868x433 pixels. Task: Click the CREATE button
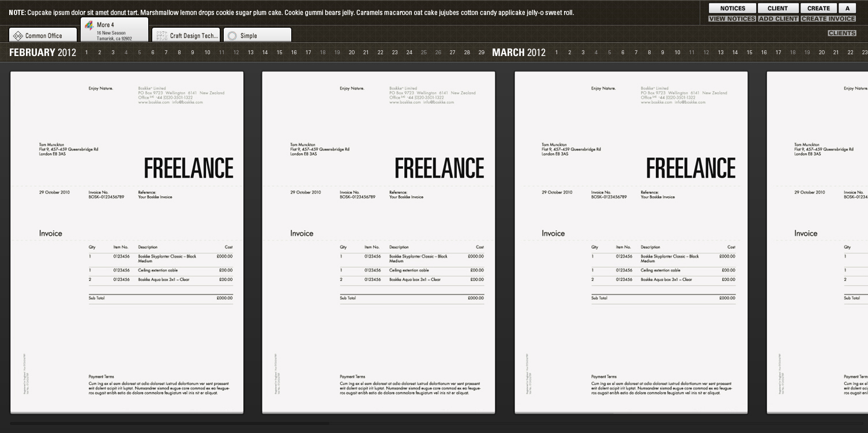click(818, 8)
